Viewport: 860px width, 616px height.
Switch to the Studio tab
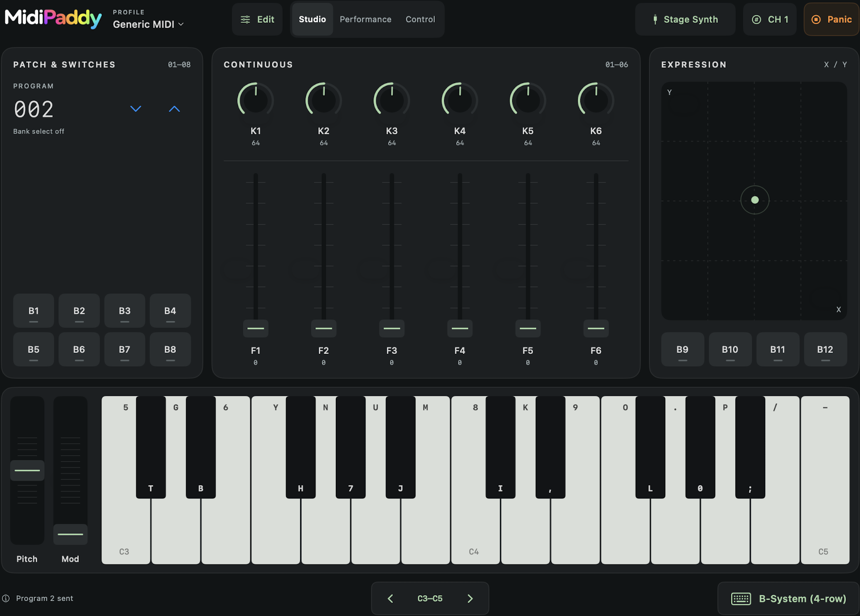312,19
